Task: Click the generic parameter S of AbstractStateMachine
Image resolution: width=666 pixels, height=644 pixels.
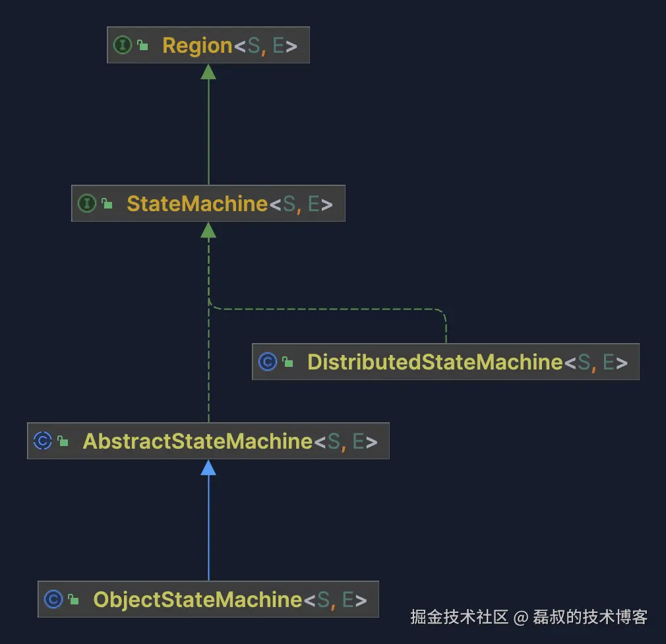Action: [334, 441]
